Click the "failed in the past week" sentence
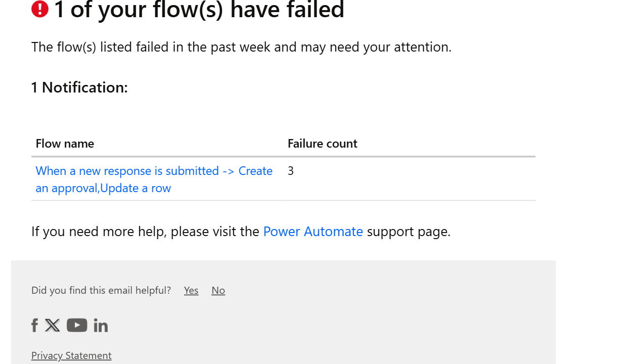634x364 pixels. pyautogui.click(x=241, y=47)
